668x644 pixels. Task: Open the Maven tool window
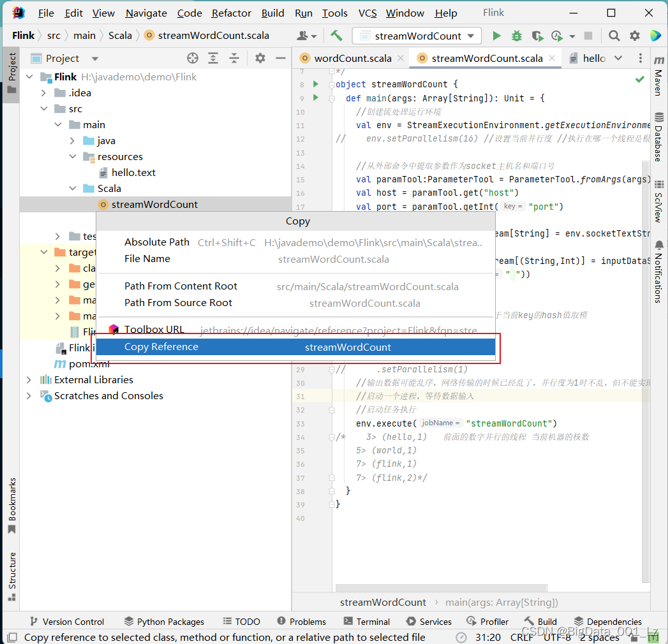658,76
